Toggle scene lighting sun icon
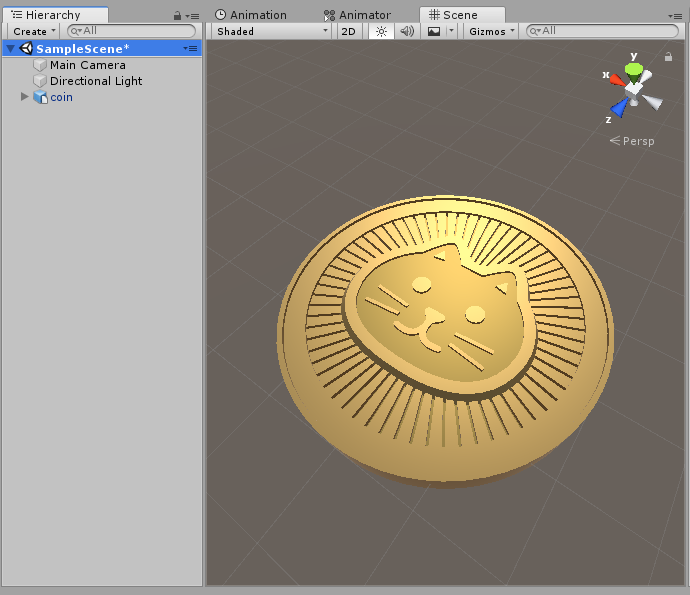Screen dimensions: 690x595 pyautogui.click(x=381, y=31)
